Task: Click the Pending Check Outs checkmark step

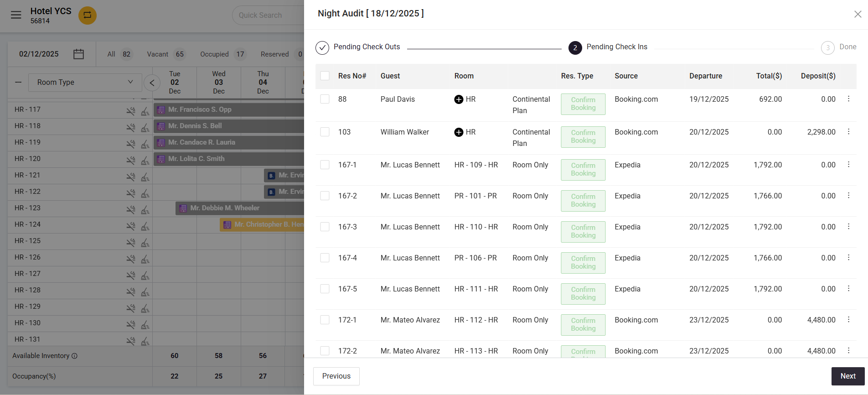Action: pos(322,47)
